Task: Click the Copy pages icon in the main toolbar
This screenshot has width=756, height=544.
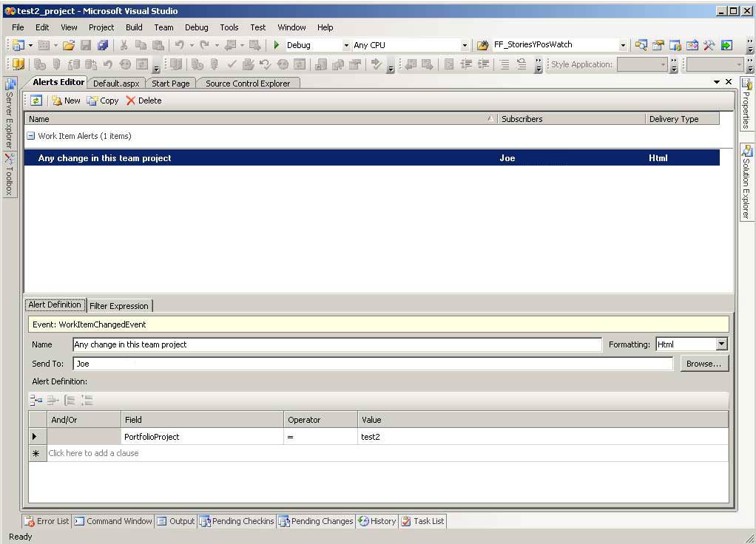Action: [x=141, y=45]
